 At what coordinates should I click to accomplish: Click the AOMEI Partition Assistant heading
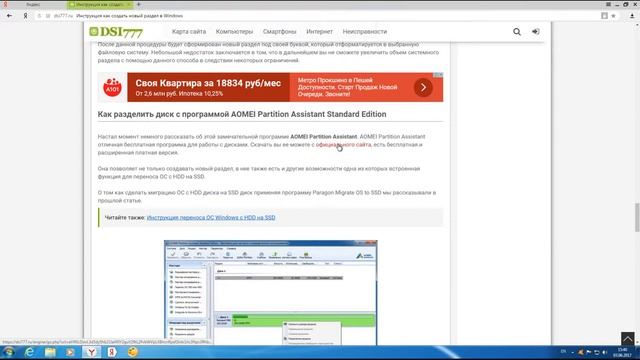pos(242,114)
